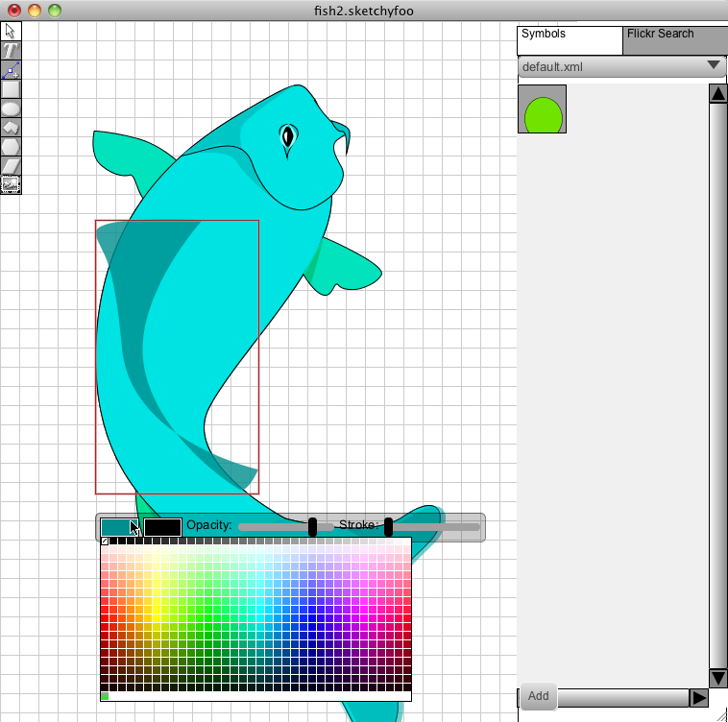
Task: Open the Symbols tab
Action: 570,40
